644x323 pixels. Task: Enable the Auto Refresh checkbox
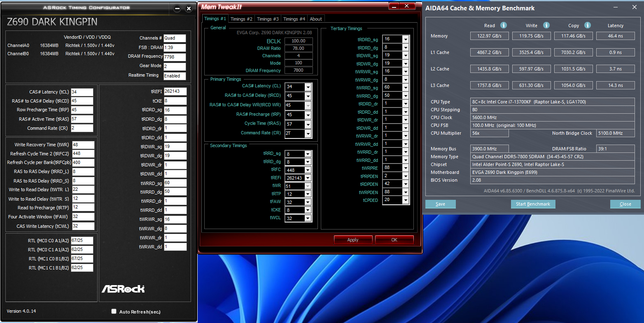[x=114, y=311]
